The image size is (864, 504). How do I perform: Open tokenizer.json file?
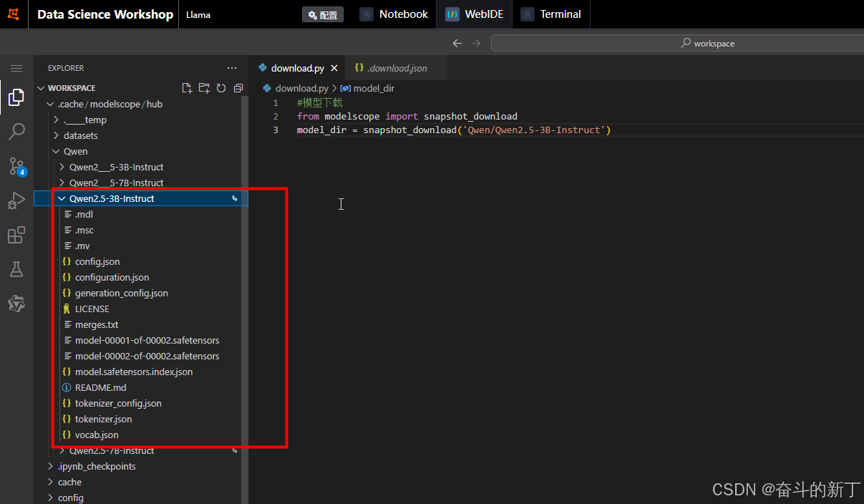tap(103, 419)
